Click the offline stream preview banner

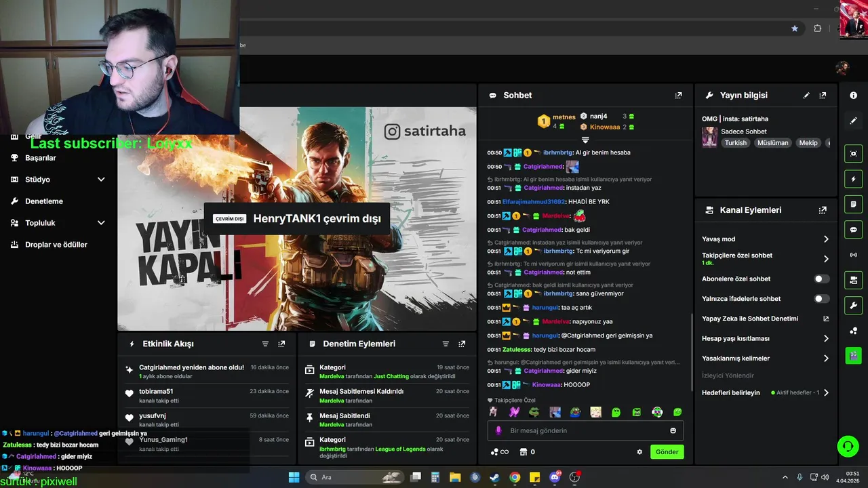coord(297,219)
